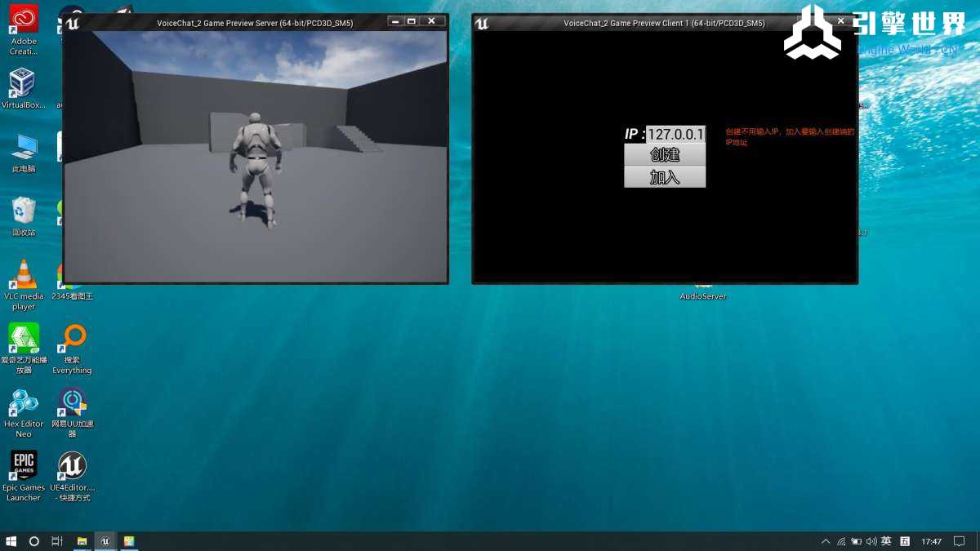Open File Explorer from the taskbar

[x=82, y=541]
